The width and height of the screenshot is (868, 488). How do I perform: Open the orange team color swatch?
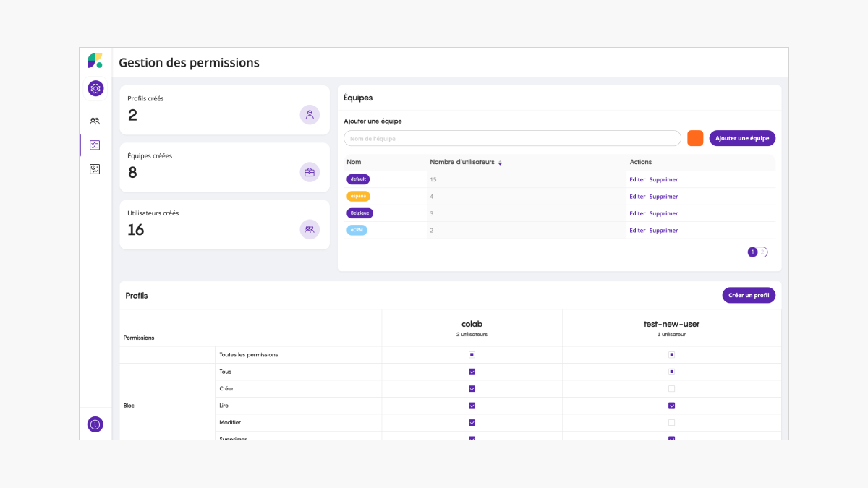tap(695, 138)
